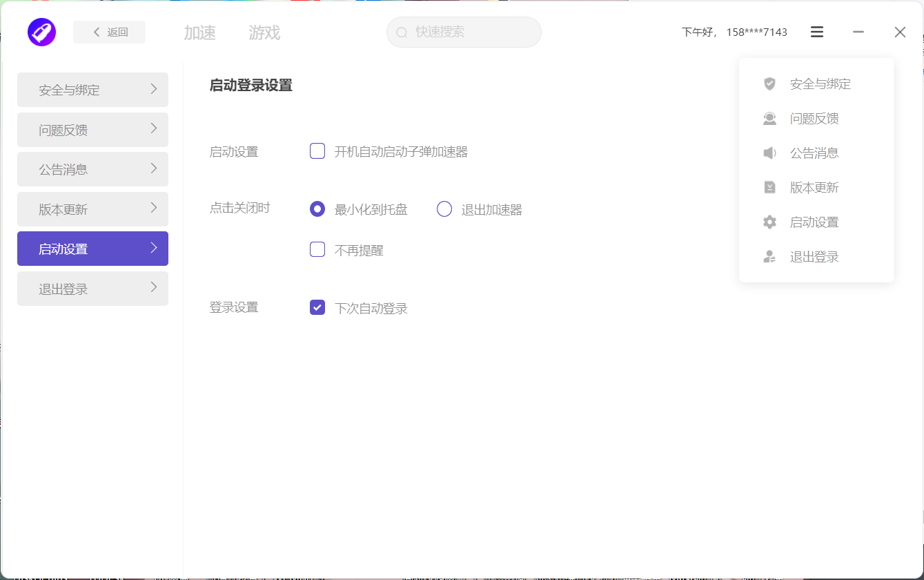Image resolution: width=924 pixels, height=580 pixels.
Task: Minimize the accelerator window
Action: click(x=858, y=32)
